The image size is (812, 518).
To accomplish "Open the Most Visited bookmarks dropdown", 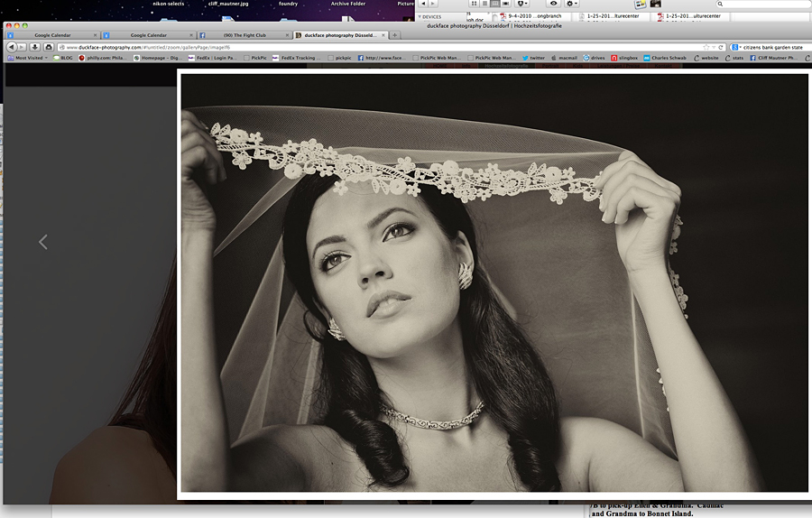I will (x=29, y=58).
